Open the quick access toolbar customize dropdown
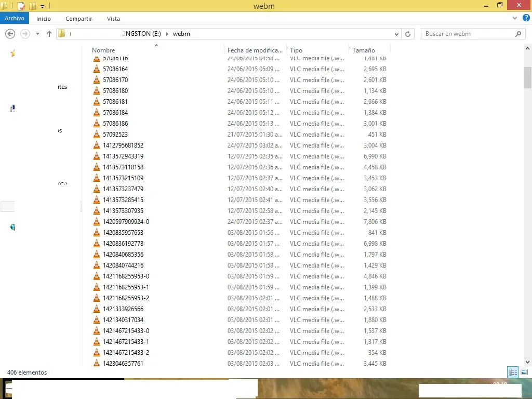Viewport: 532px width, 399px height. pos(43,6)
